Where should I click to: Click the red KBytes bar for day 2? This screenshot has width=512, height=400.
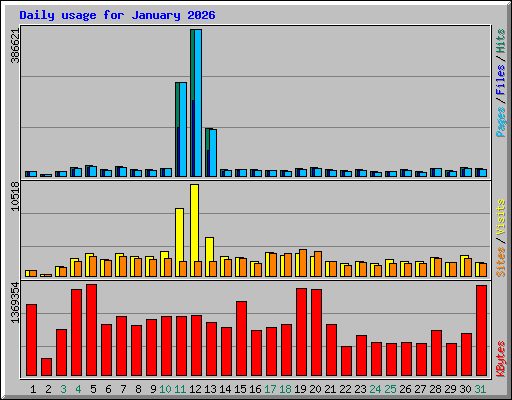coord(47,367)
